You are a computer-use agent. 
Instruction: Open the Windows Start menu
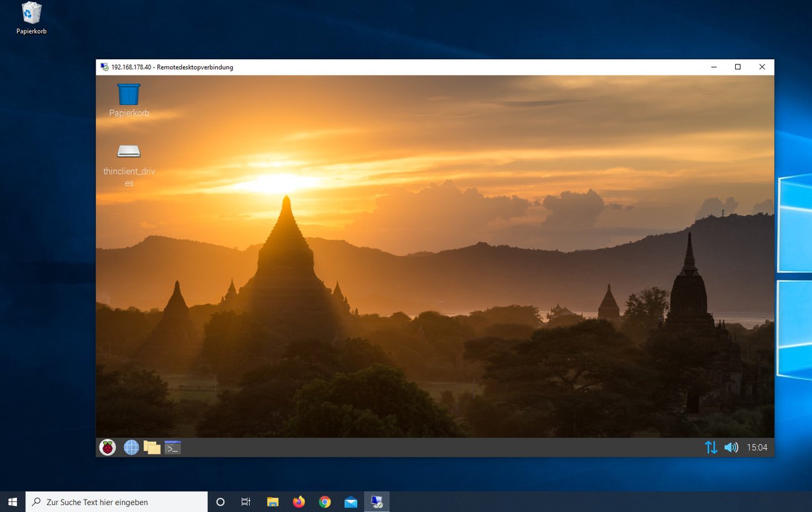tap(12, 502)
